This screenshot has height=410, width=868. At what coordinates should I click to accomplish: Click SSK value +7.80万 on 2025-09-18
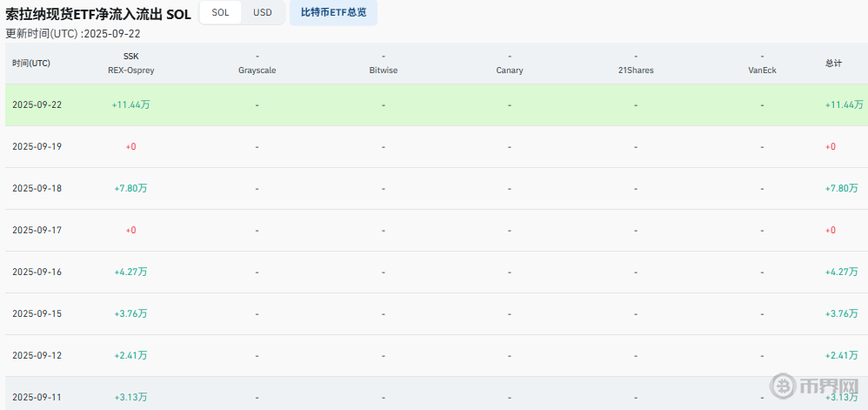pos(130,188)
